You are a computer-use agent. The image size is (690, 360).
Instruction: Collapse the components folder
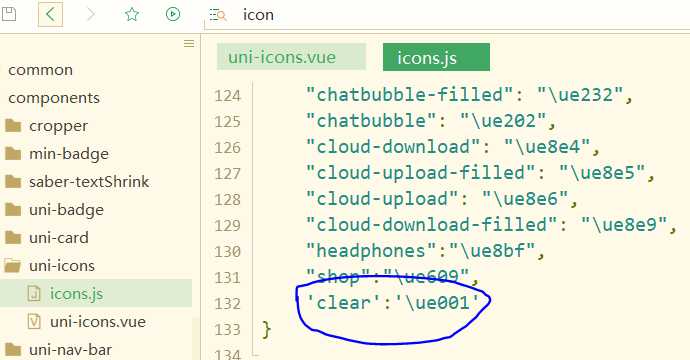[54, 98]
